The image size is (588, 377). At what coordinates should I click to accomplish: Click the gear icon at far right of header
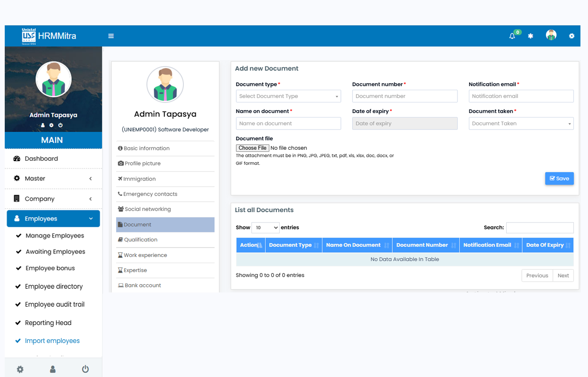[571, 36]
